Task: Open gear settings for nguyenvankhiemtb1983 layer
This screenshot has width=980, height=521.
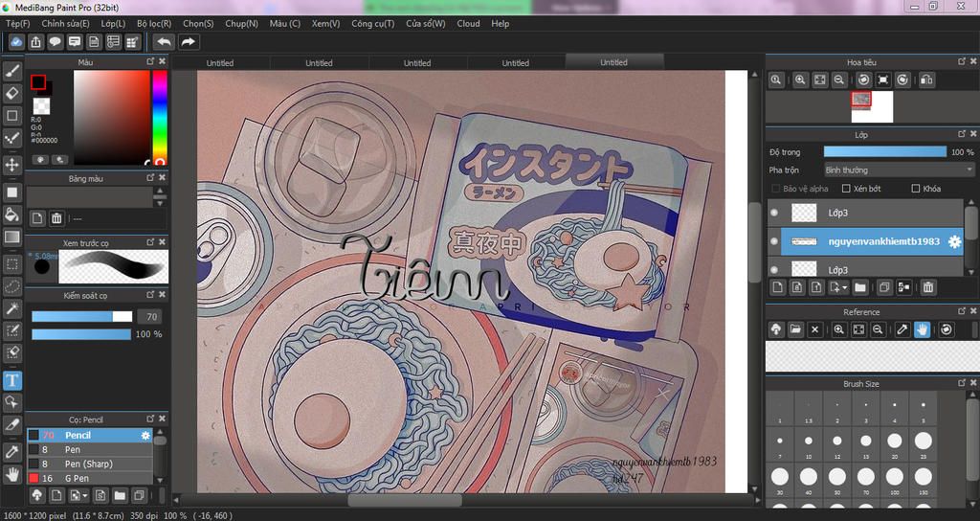Action: click(x=954, y=241)
